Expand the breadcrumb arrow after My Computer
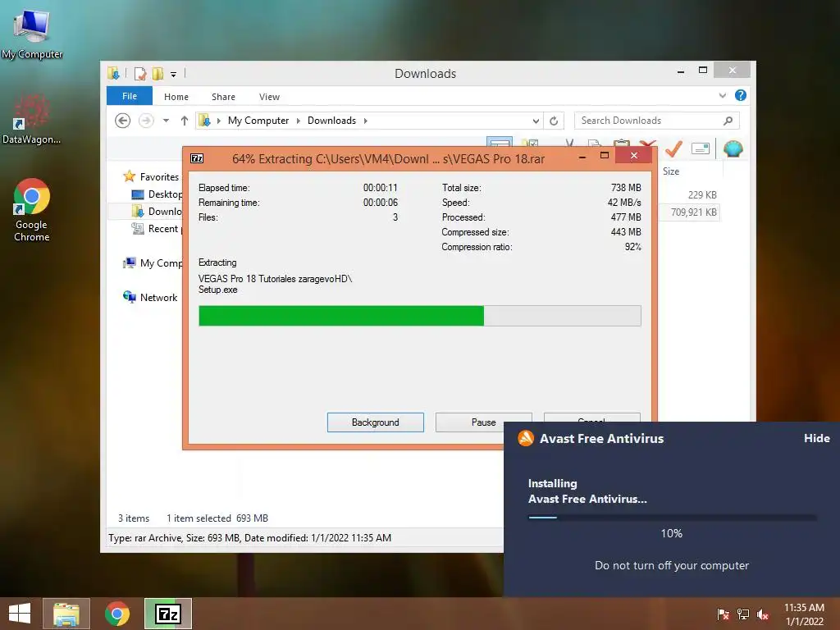 pyautogui.click(x=299, y=121)
